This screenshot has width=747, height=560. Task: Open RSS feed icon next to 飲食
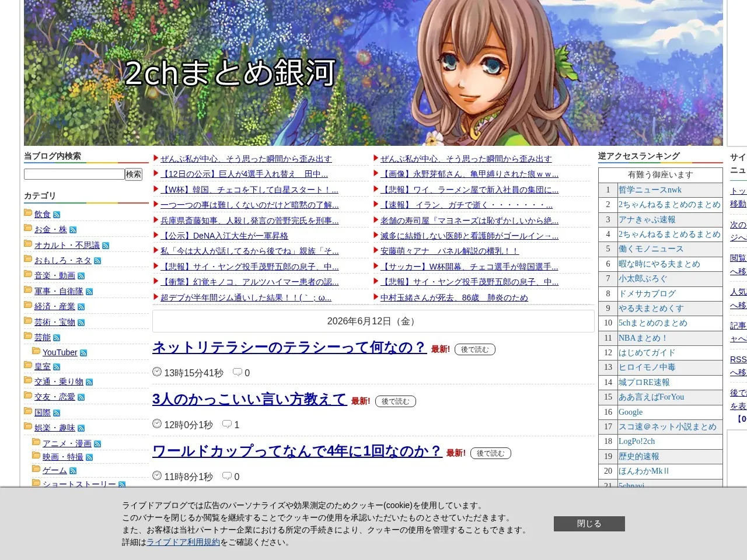click(x=57, y=215)
